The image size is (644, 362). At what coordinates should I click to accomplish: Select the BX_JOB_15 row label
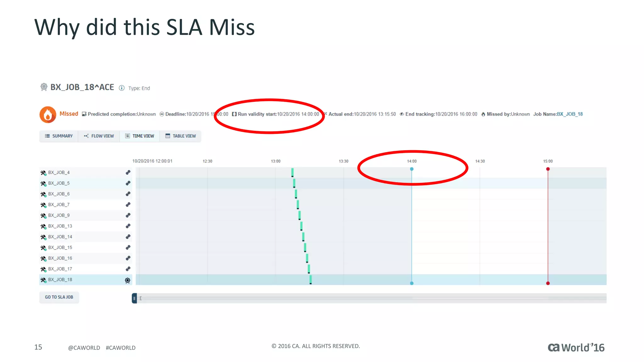pos(60,247)
